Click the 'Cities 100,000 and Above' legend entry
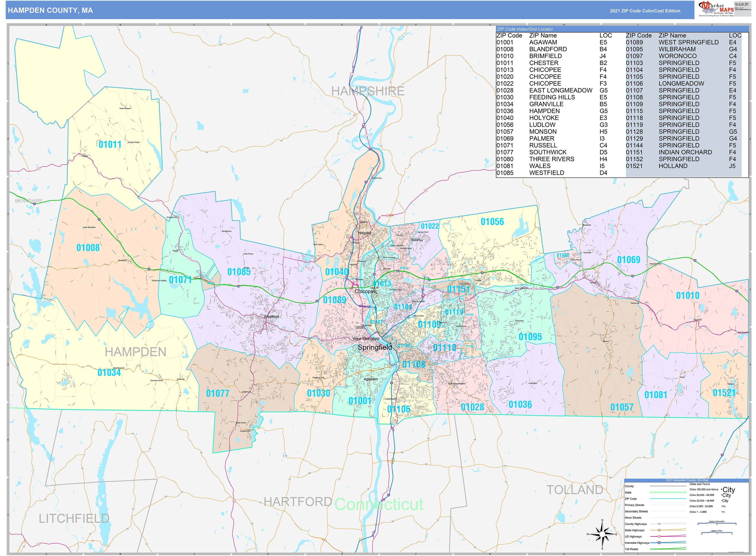 click(712, 490)
